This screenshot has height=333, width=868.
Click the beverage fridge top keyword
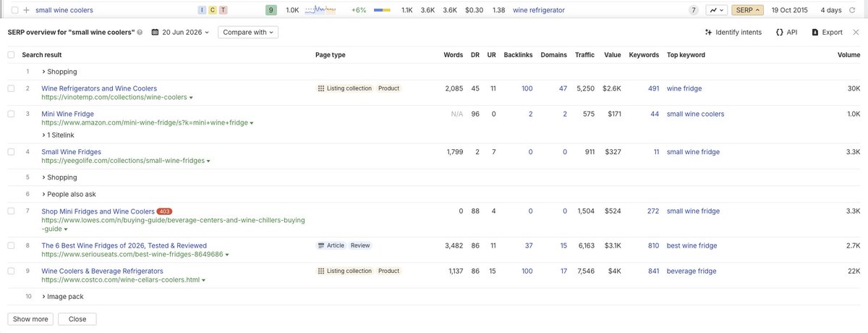click(692, 271)
